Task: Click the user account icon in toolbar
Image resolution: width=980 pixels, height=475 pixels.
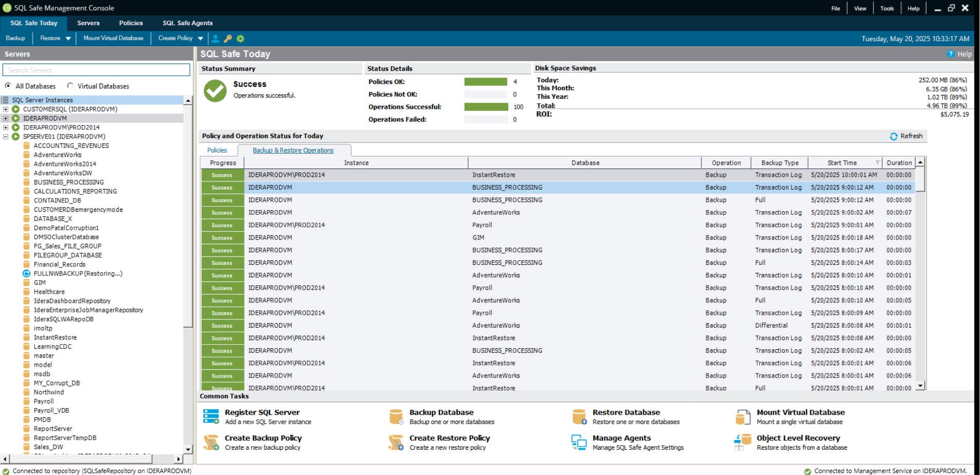Action: point(215,38)
